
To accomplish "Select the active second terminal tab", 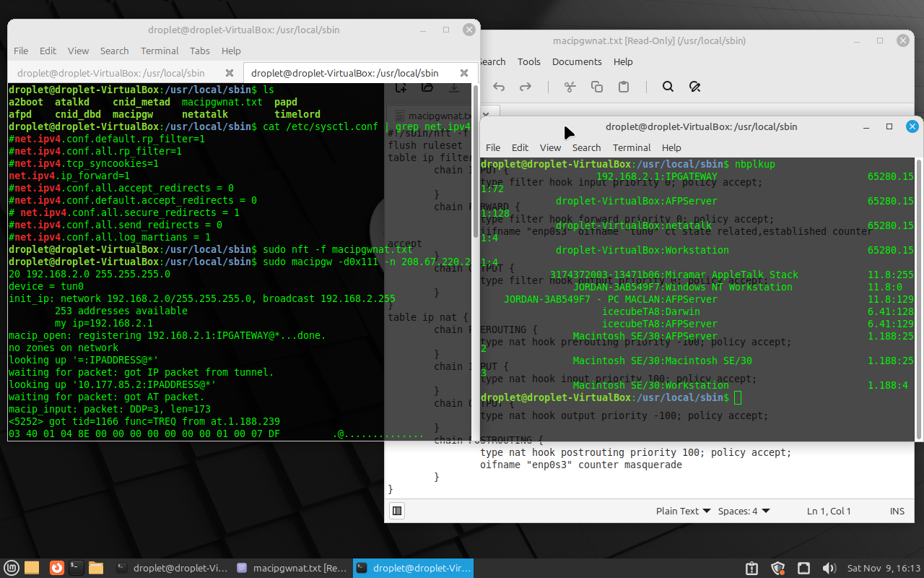I will tap(345, 73).
